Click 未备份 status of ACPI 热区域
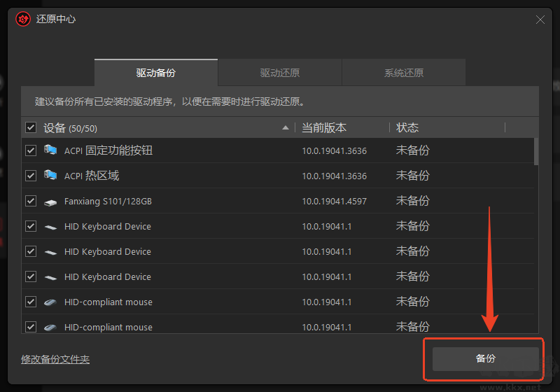560x392 pixels. click(412, 176)
